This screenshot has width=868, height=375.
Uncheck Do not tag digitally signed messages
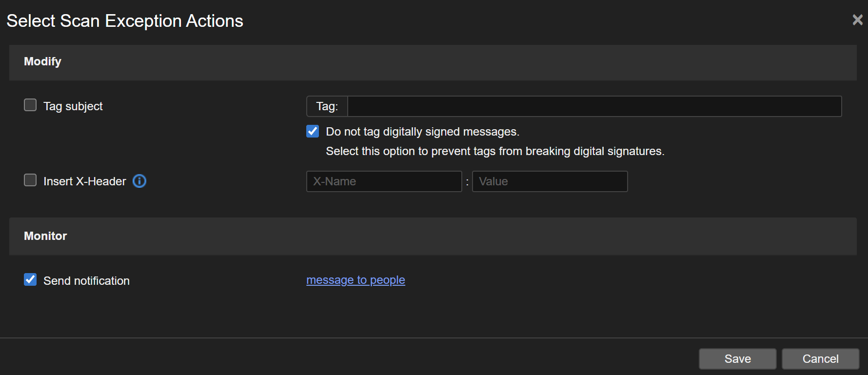[x=313, y=131]
